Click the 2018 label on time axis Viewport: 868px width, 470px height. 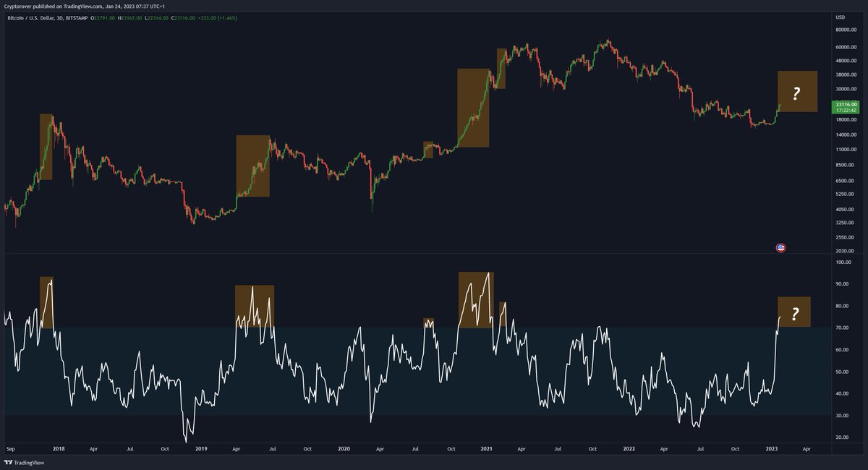tap(59, 448)
